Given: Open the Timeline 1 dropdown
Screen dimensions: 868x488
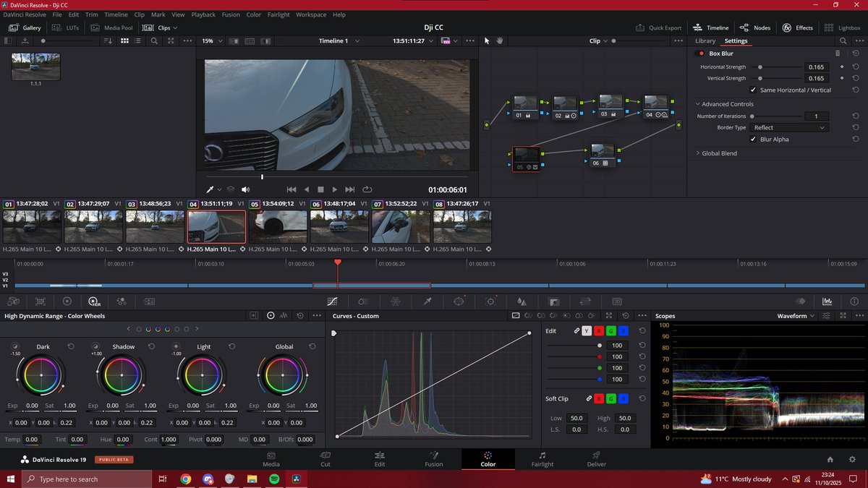Looking at the screenshot, I should pyautogui.click(x=357, y=41).
